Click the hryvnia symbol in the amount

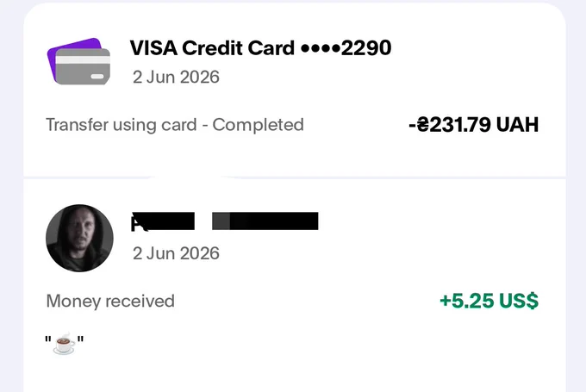(x=422, y=125)
